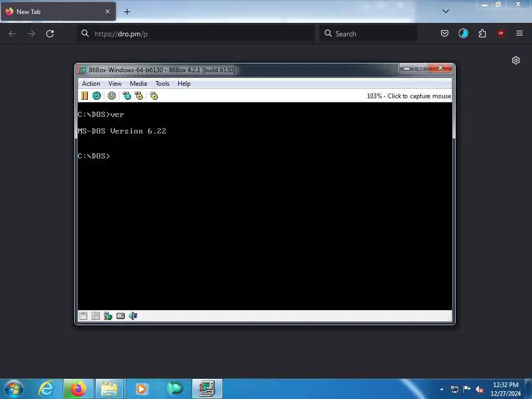Open the Pocket icon in Firefox toolbar
Image resolution: width=532 pixels, height=399 pixels.
pos(445,33)
